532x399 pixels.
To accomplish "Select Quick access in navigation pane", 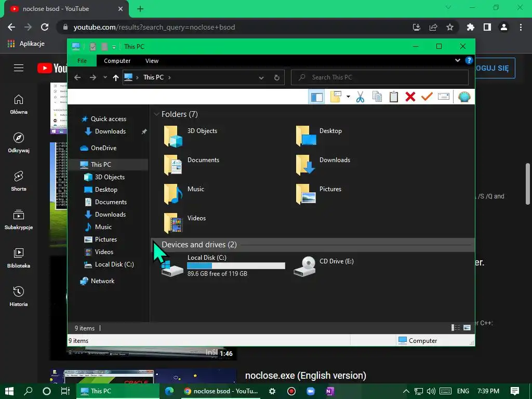I will (109, 119).
